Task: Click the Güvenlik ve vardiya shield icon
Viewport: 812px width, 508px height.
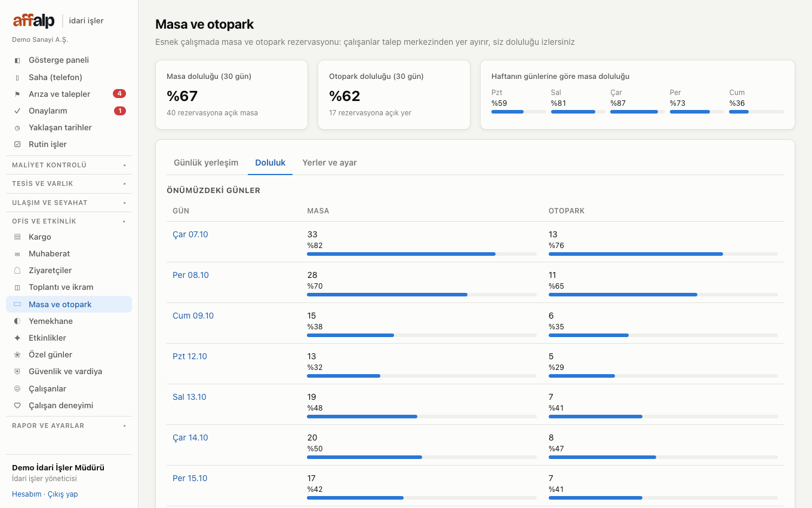Action: 17,372
